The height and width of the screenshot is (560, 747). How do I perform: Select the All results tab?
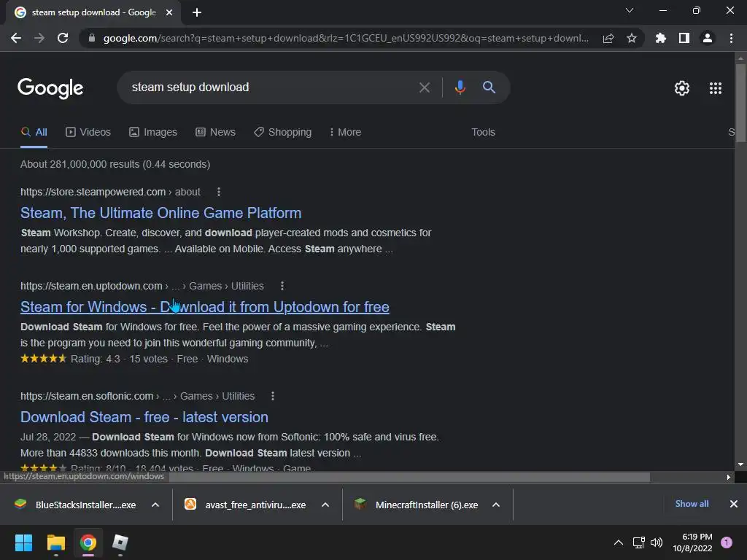pos(34,133)
